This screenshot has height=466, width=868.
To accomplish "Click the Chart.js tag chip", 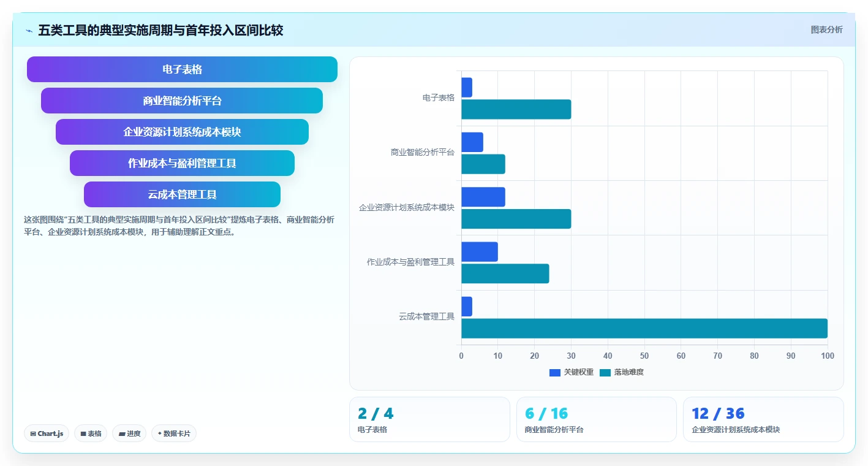I will (47, 434).
